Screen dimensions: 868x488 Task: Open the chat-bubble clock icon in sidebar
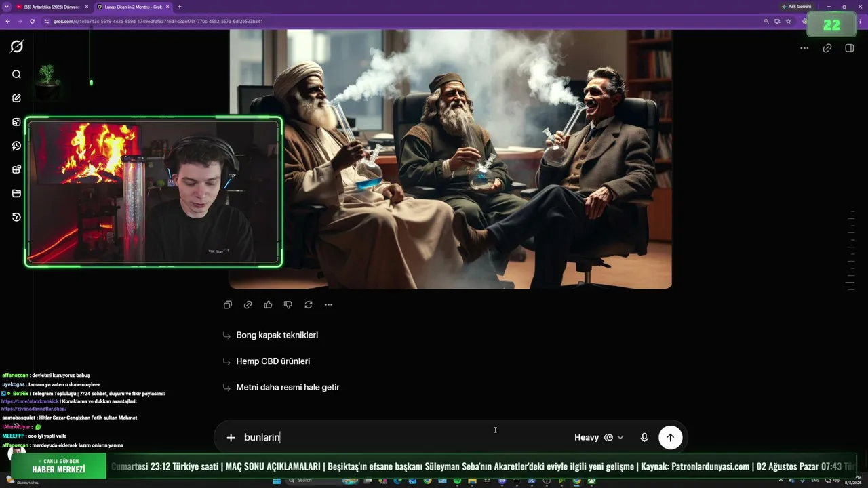(x=17, y=146)
